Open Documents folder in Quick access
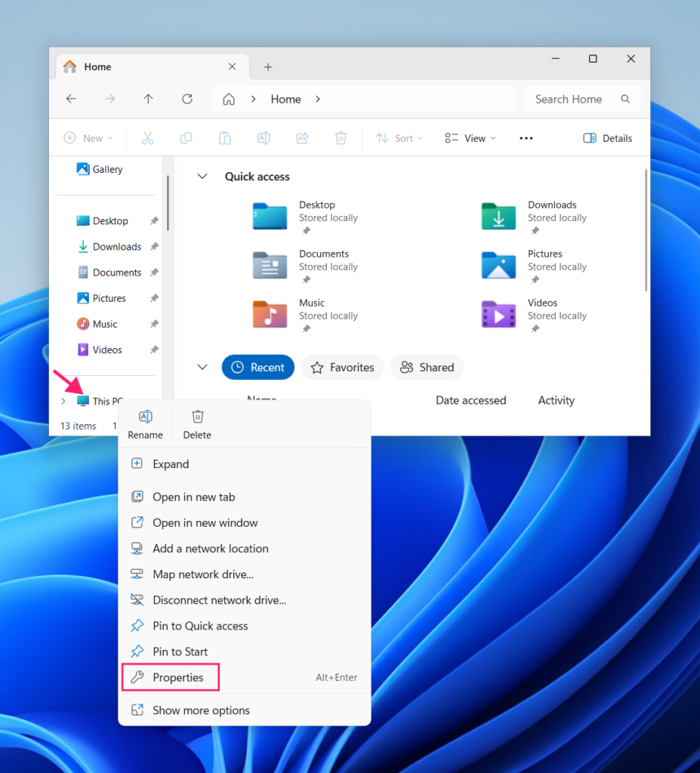This screenshot has height=773, width=700. click(x=305, y=266)
